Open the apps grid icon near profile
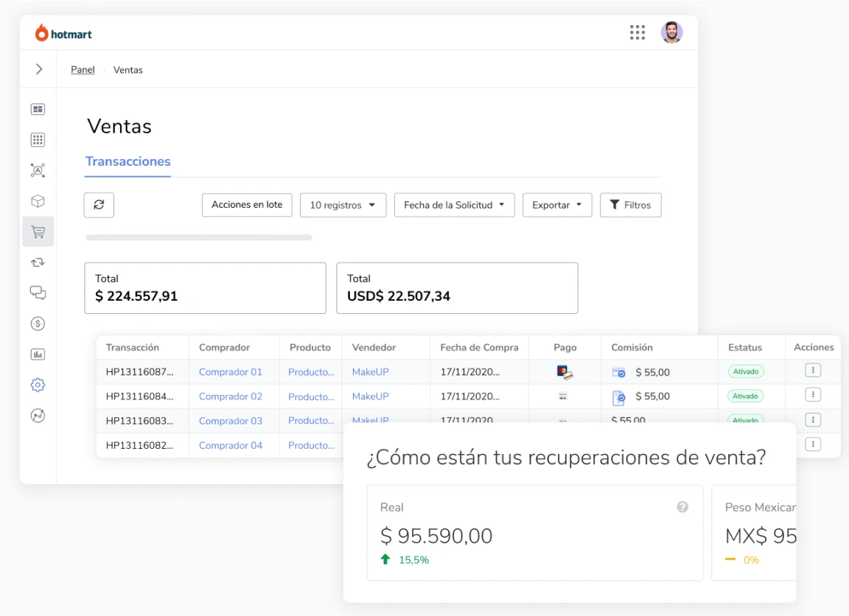The image size is (849, 616). tap(637, 32)
